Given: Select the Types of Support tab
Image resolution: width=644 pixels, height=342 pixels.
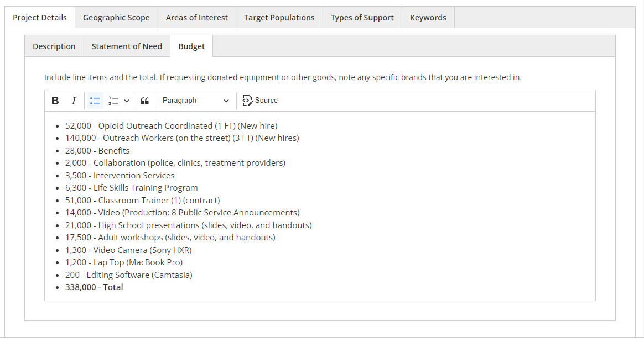Looking at the screenshot, I should pos(362,18).
